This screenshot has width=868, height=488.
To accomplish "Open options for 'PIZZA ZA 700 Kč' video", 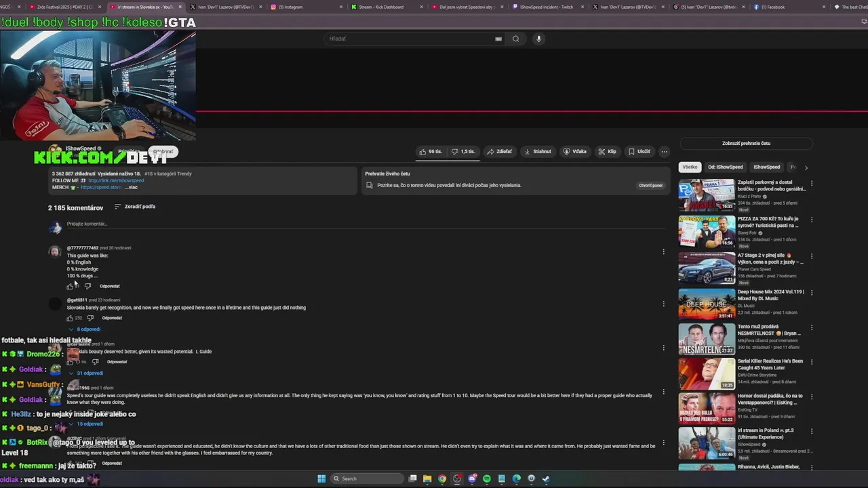I will coord(811,220).
